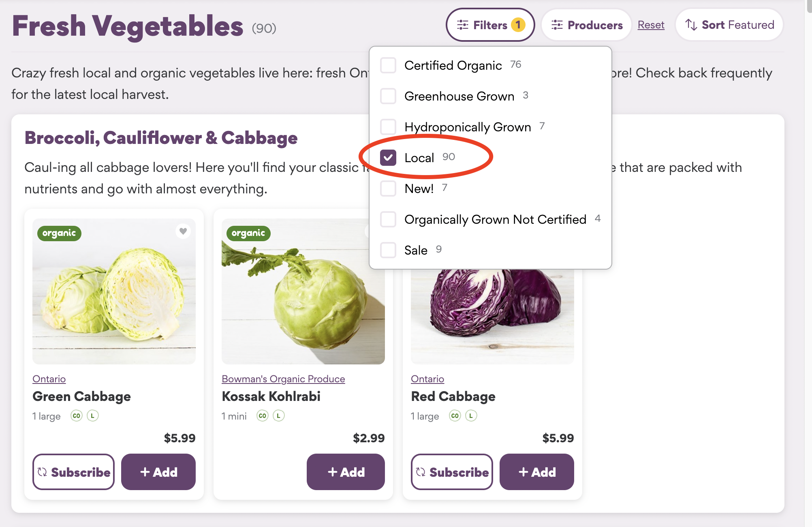Click the CO badge under Red Cabbage
The width and height of the screenshot is (812, 527).
[x=455, y=416]
